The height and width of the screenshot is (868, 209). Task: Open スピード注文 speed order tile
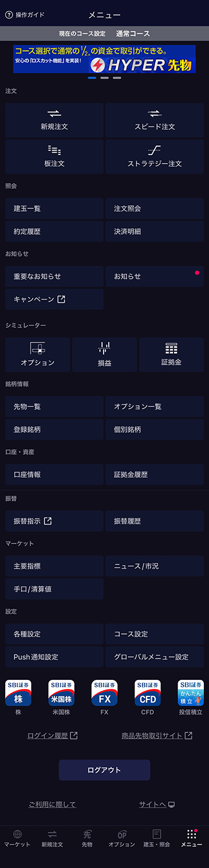(155, 120)
